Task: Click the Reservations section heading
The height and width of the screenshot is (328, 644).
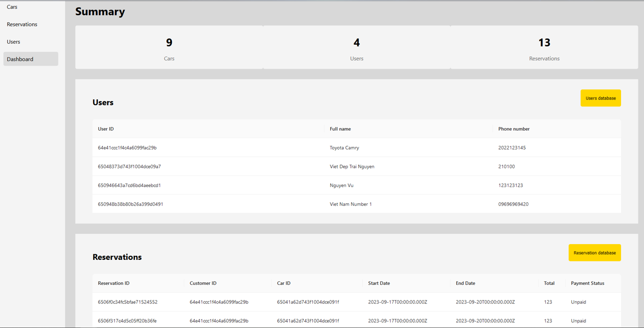Action: point(117,257)
